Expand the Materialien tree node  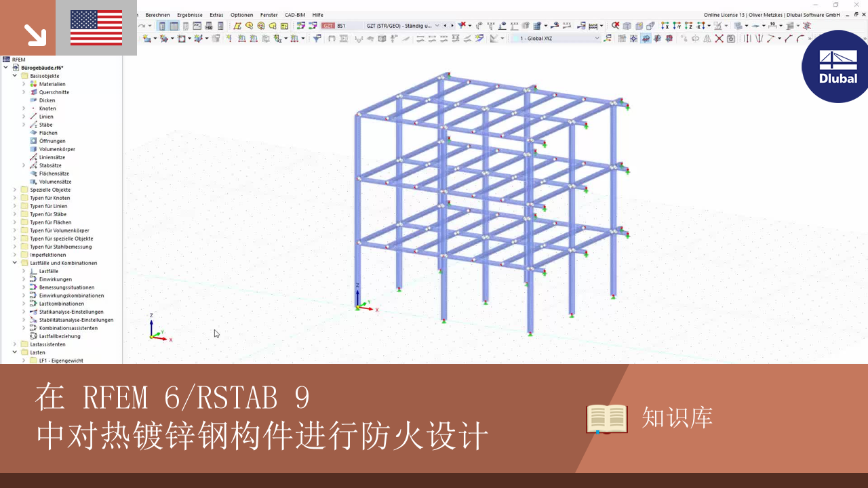coord(24,84)
